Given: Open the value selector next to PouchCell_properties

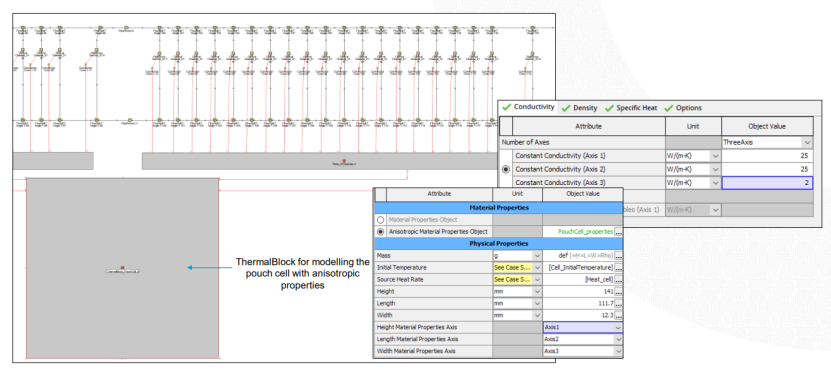Looking at the screenshot, I should [x=618, y=232].
